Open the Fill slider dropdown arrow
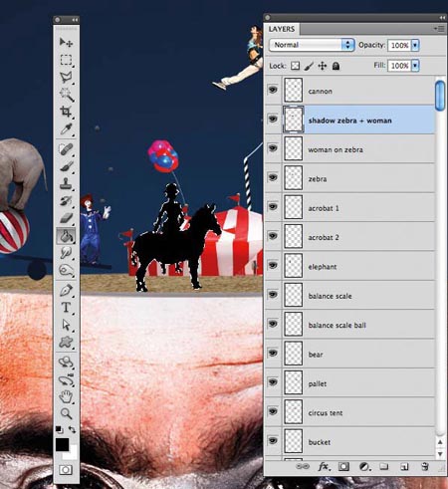The image size is (448, 489). pyautogui.click(x=415, y=66)
